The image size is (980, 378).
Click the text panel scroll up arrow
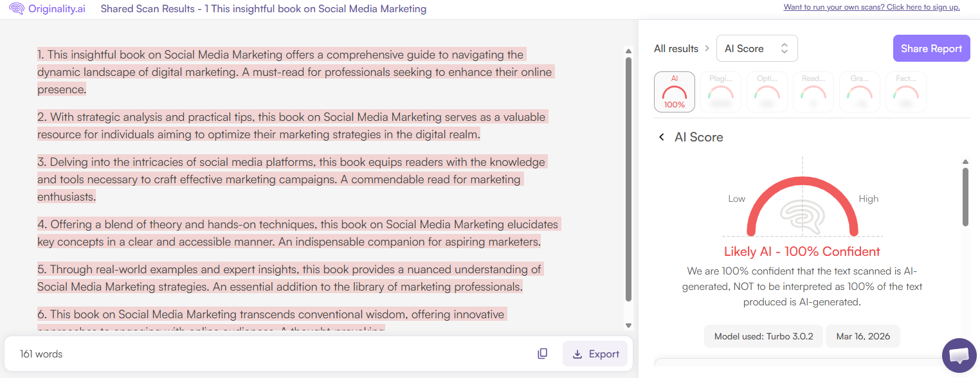click(x=628, y=51)
